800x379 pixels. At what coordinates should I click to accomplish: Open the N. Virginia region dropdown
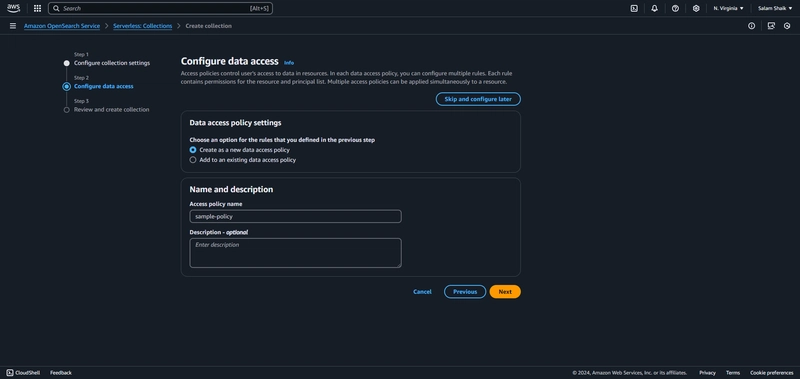point(729,8)
